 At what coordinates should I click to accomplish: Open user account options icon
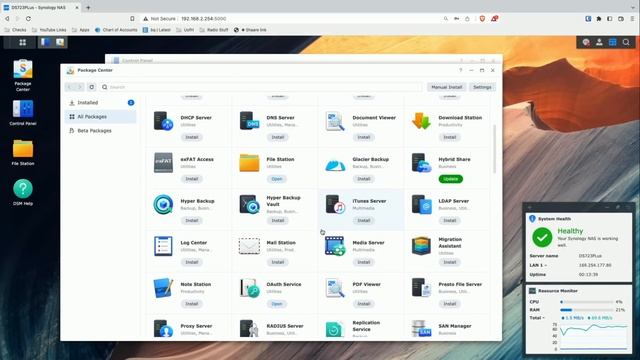coord(599,42)
